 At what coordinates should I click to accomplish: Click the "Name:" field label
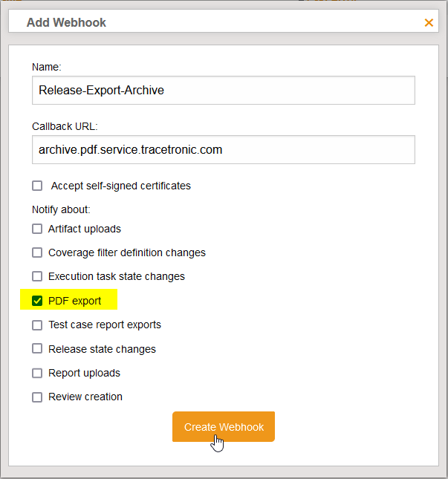click(46, 67)
